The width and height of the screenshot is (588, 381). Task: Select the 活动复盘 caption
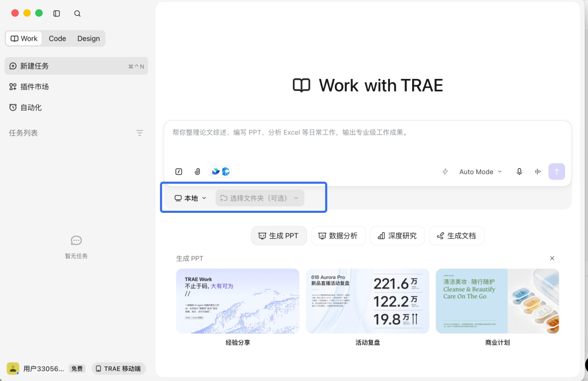tap(367, 342)
